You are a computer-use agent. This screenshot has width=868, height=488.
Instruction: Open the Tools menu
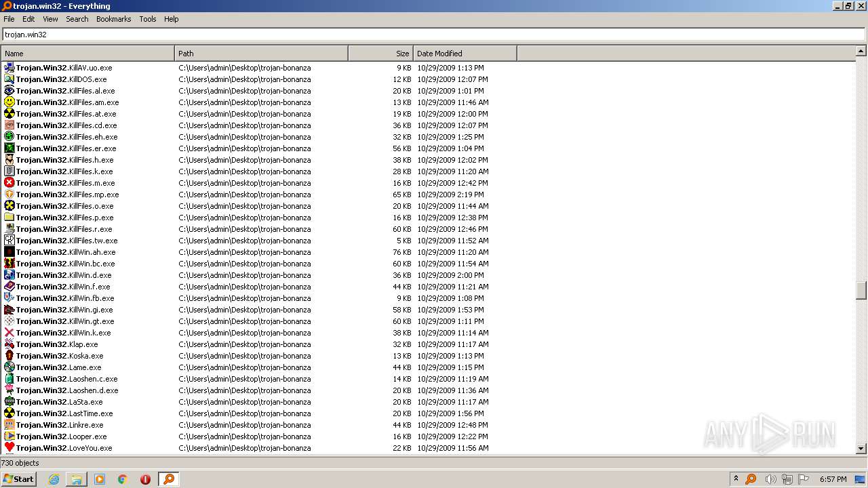(148, 19)
